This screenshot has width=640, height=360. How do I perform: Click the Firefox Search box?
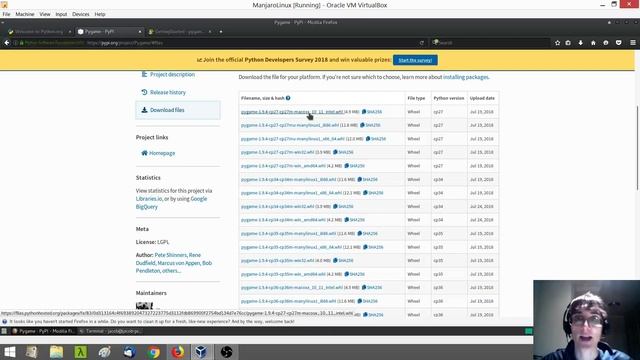tap(490, 42)
